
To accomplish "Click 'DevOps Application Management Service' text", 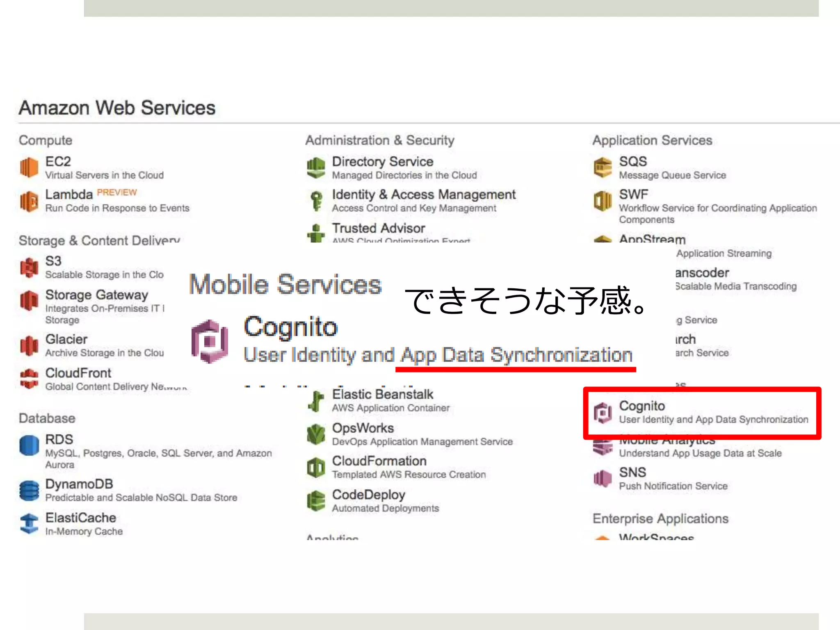I will pos(422,442).
